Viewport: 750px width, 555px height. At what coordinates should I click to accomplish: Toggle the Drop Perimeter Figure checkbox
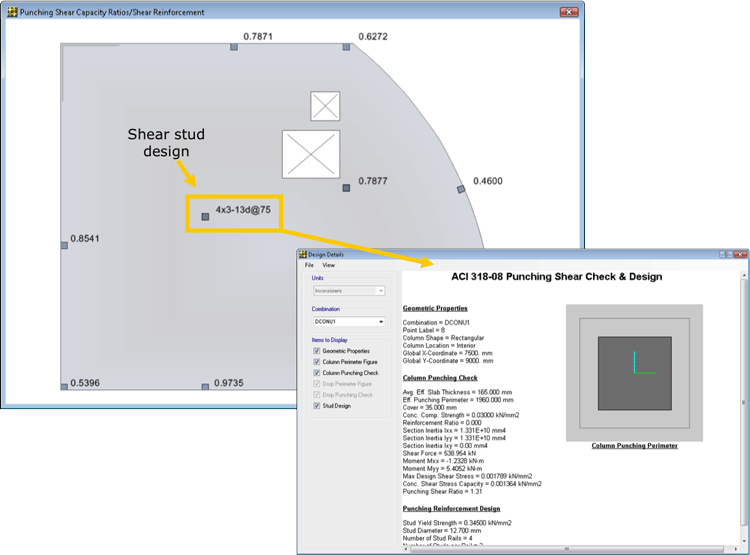317,384
